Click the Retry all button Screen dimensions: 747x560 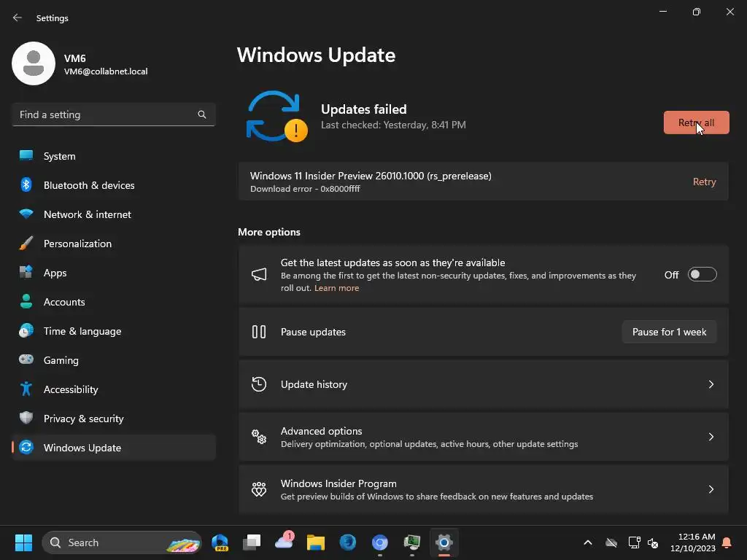[x=696, y=122]
